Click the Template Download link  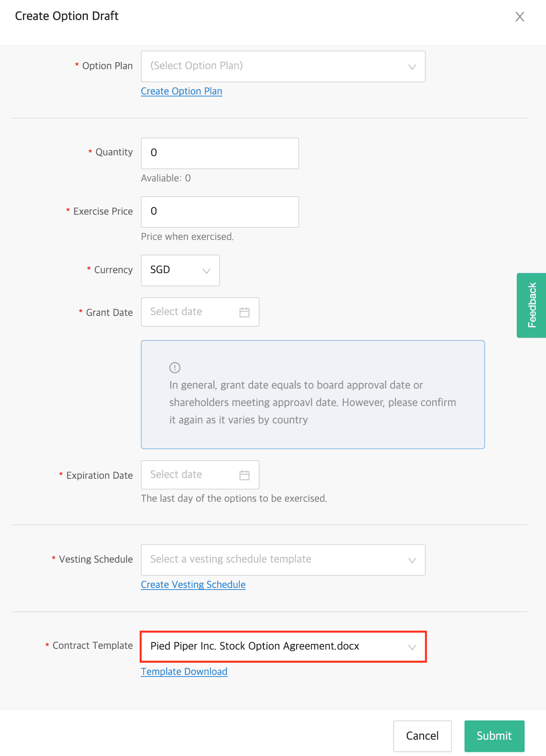tap(184, 672)
